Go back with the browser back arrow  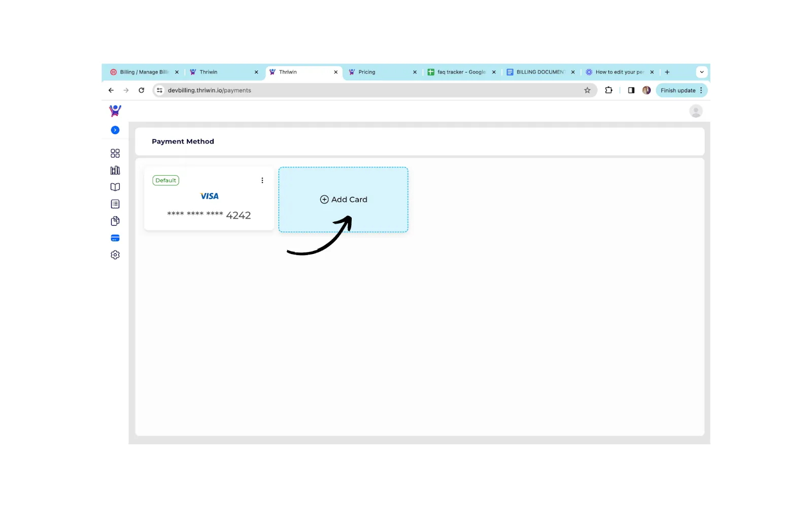111,90
